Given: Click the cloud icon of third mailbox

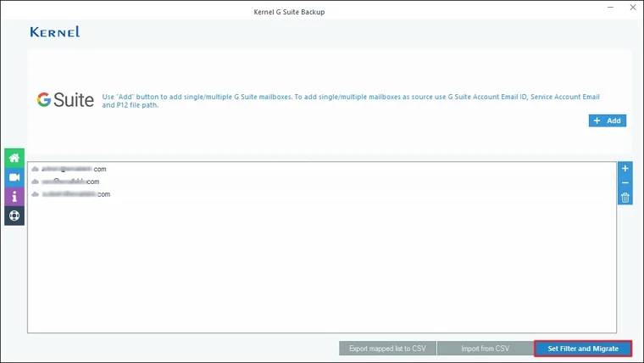Looking at the screenshot, I should click(x=36, y=194).
